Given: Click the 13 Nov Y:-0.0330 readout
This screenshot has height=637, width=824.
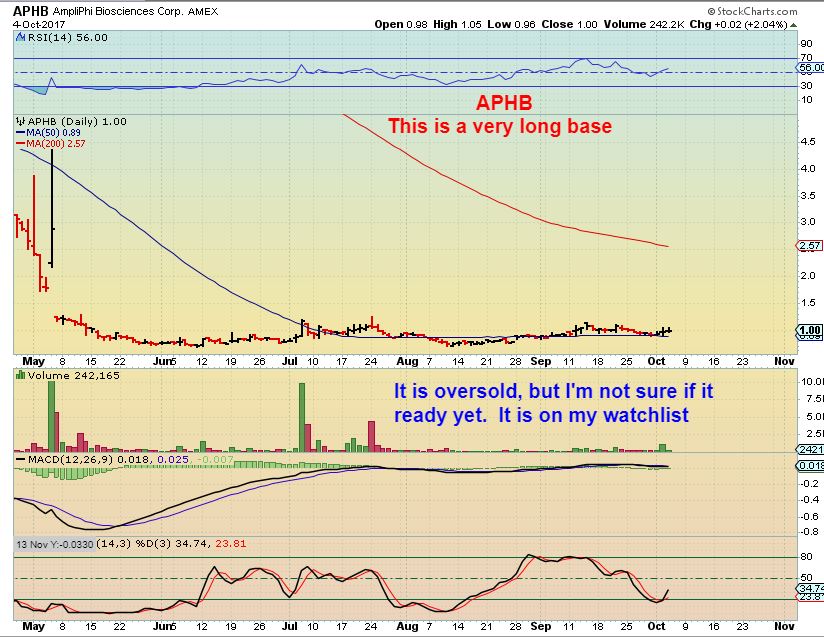Looking at the screenshot, I should click(54, 544).
